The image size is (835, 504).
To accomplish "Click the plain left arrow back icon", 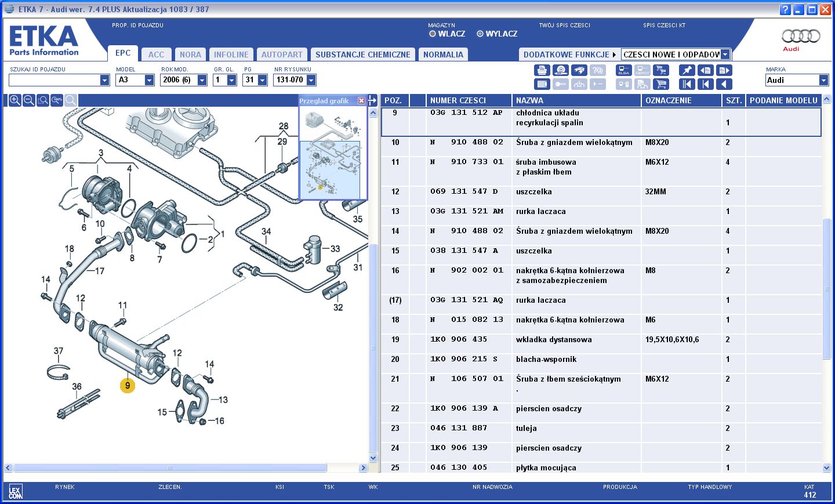I will (724, 84).
